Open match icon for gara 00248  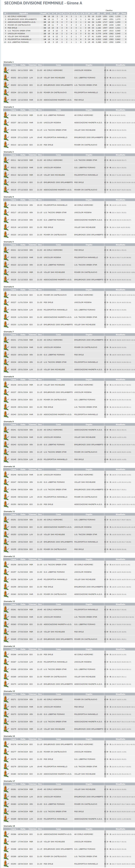[x=6, y=490]
